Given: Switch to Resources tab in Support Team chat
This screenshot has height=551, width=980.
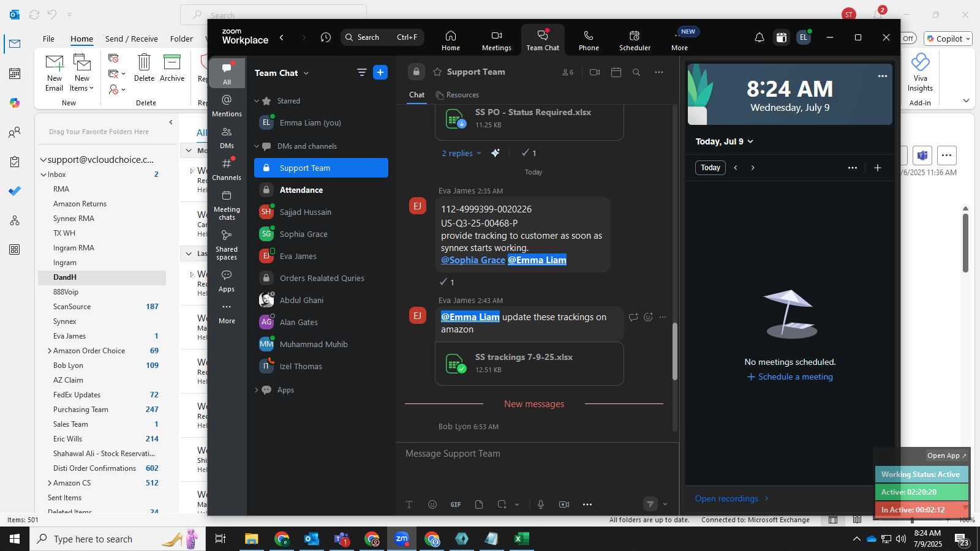Looking at the screenshot, I should pos(457,95).
